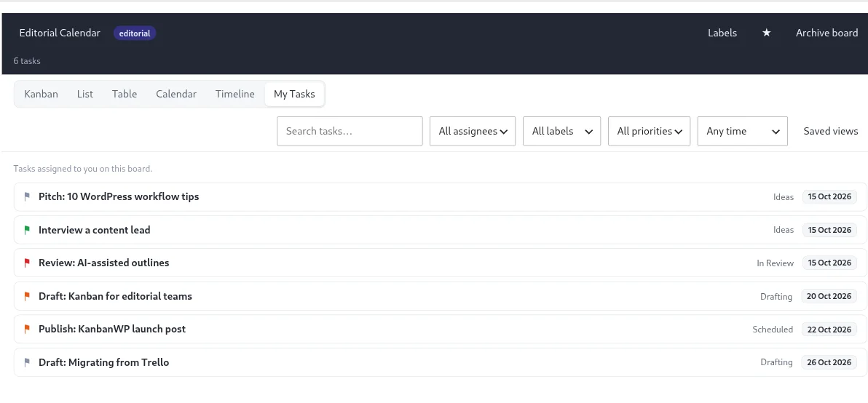Open the All assignees dropdown
Screen dimensions: 868x403
[x=473, y=131]
